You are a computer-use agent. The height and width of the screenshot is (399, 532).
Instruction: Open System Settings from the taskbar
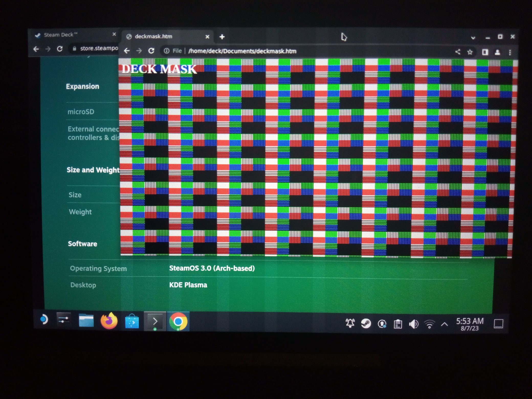click(x=63, y=320)
